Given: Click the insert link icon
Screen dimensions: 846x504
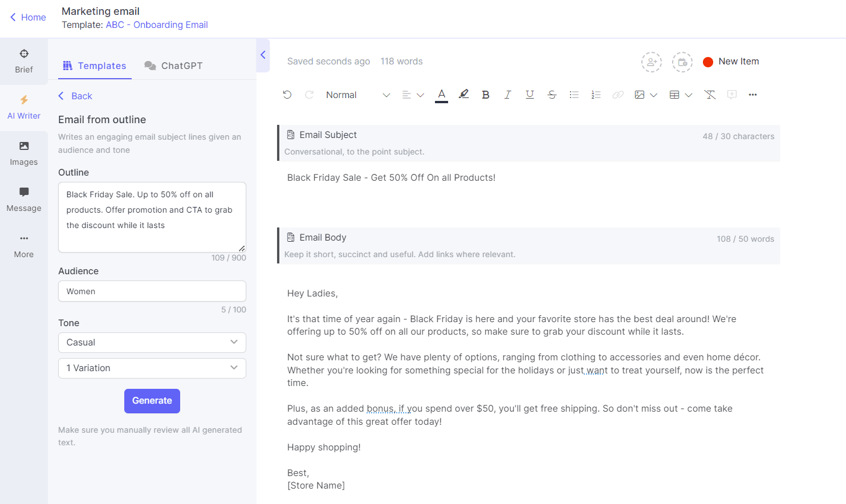Looking at the screenshot, I should click(x=618, y=95).
